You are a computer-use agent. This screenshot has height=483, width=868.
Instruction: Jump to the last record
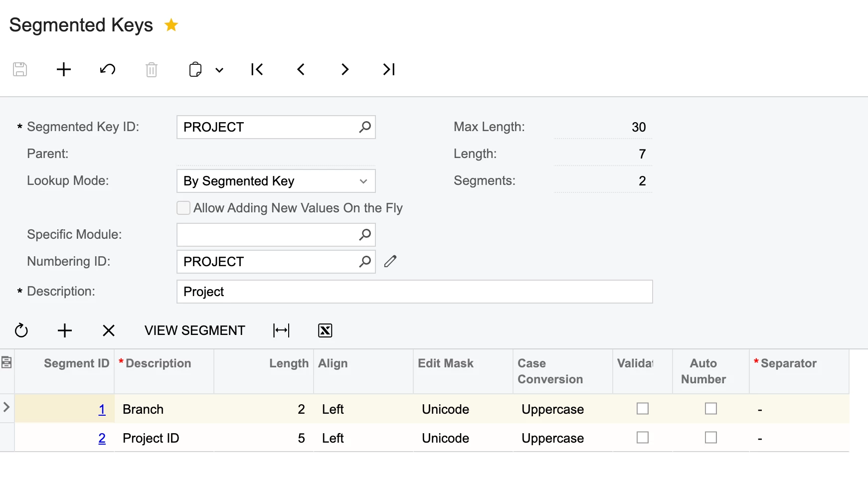tap(389, 69)
